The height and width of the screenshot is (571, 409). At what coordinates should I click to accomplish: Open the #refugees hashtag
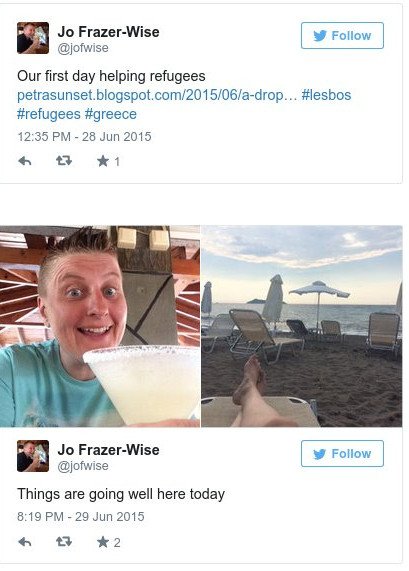[x=49, y=114]
